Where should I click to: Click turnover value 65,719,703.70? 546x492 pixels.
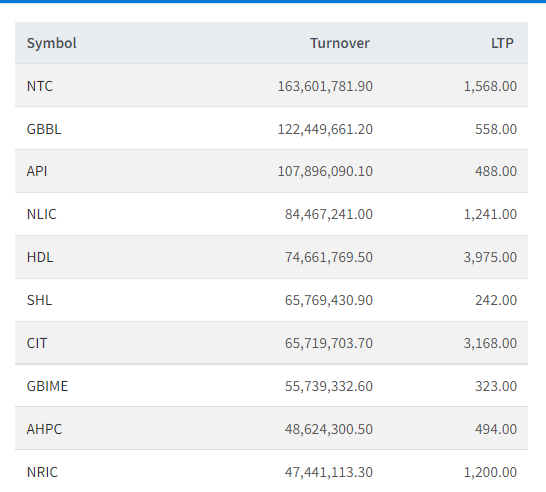click(x=329, y=343)
